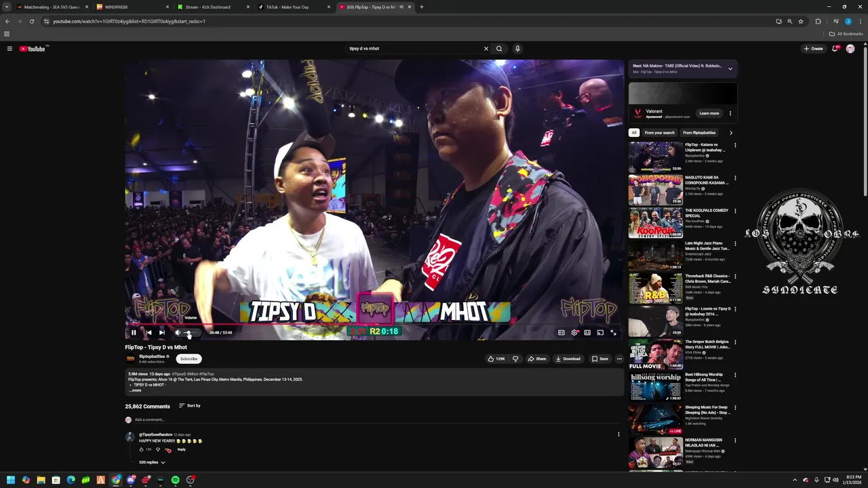
Task: Open Loonie vs Tipsy D thumbnail
Action: 655,321
